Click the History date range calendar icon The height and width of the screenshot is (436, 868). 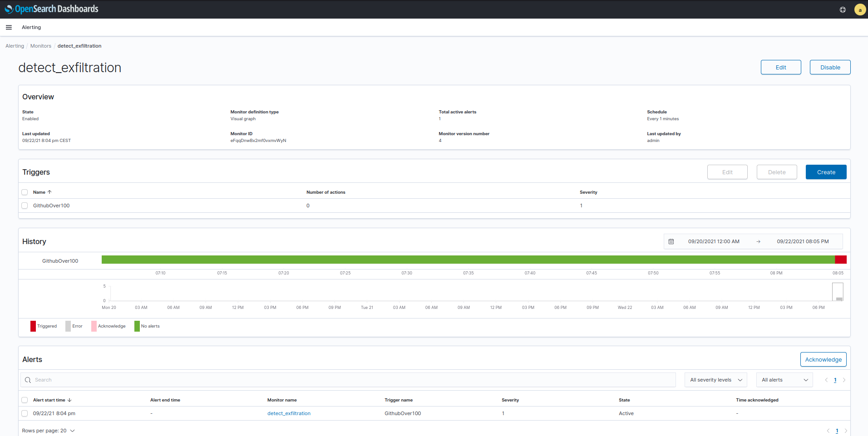[671, 241]
